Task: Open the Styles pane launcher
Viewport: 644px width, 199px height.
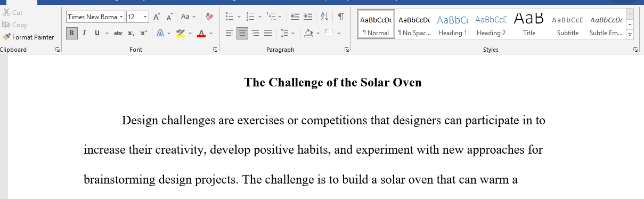Action: click(x=635, y=50)
